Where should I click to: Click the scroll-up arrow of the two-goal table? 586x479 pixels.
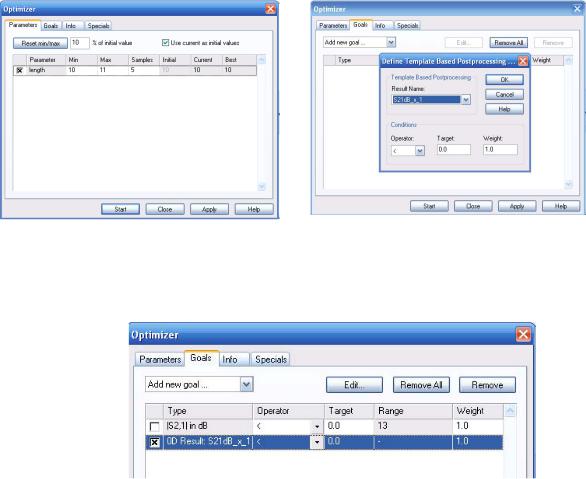[x=510, y=411]
